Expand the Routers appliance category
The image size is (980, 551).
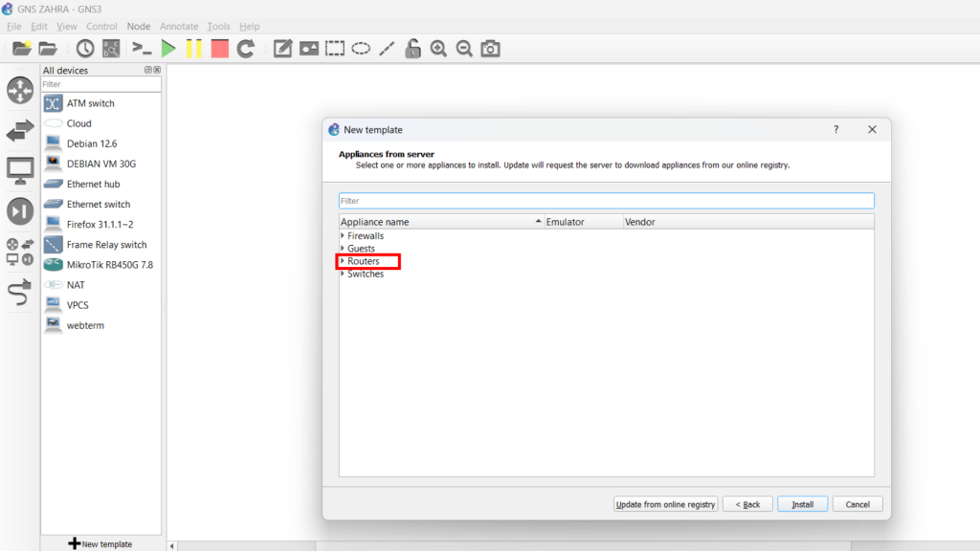point(343,261)
